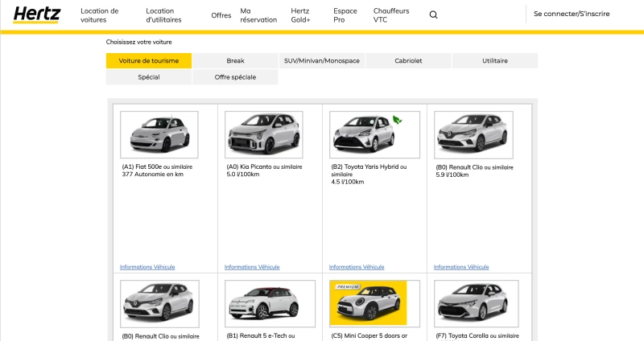Select the Toyota Yaris Hybrid image
Screen dimensions: 644x341
pos(374,134)
